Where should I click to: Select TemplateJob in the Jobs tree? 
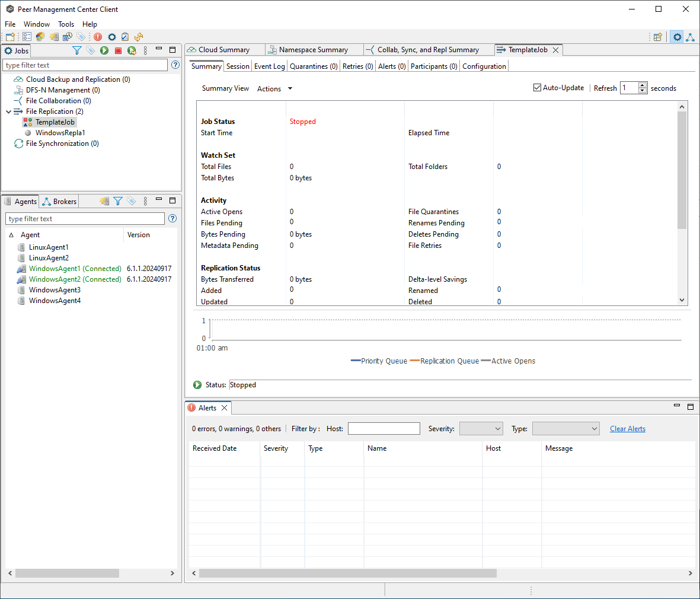tap(54, 122)
